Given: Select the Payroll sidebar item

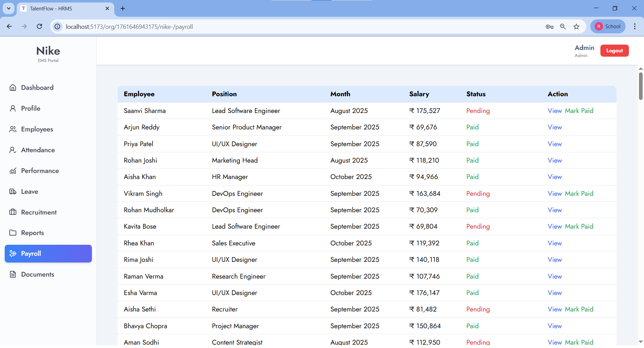Looking at the screenshot, I should tap(48, 253).
